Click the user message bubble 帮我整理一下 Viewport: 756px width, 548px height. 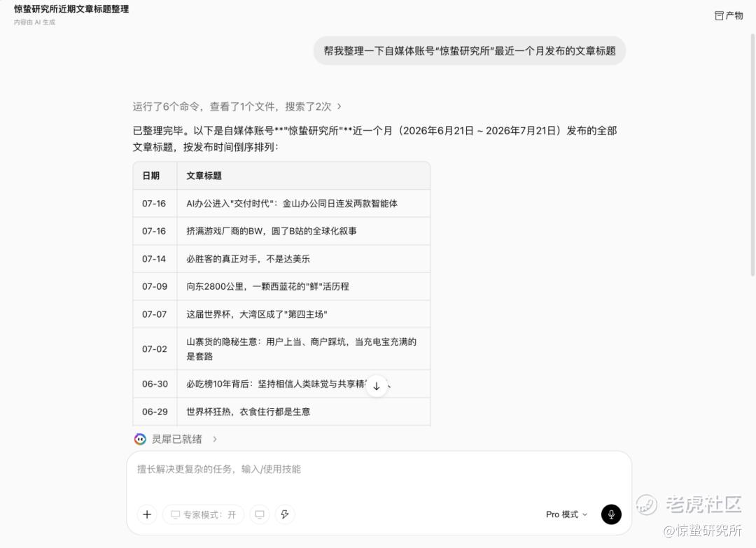coord(470,50)
